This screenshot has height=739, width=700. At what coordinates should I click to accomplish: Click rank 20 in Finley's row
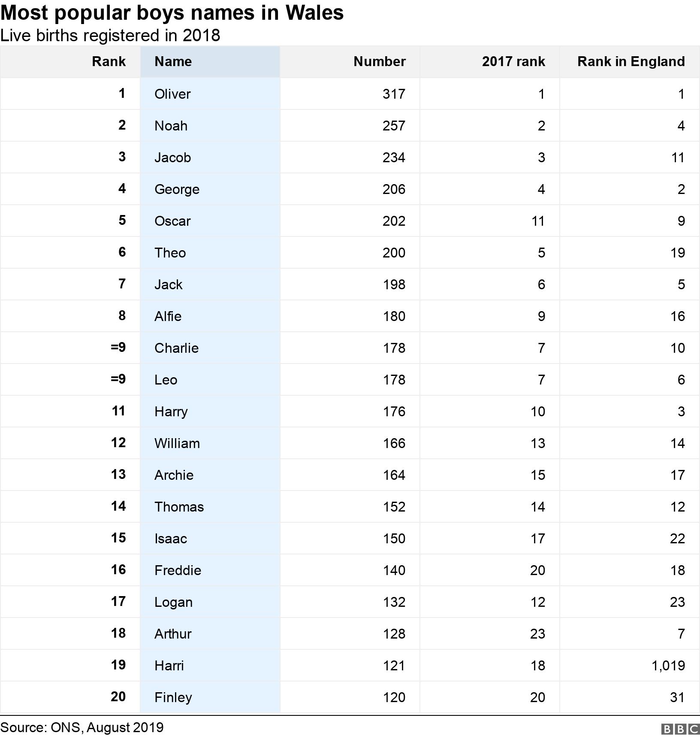118,697
